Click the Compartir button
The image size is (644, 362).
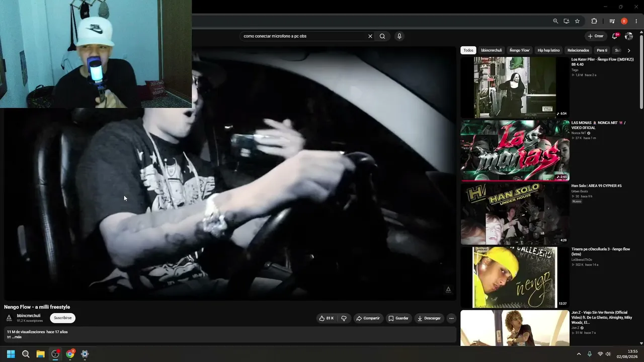click(368, 318)
